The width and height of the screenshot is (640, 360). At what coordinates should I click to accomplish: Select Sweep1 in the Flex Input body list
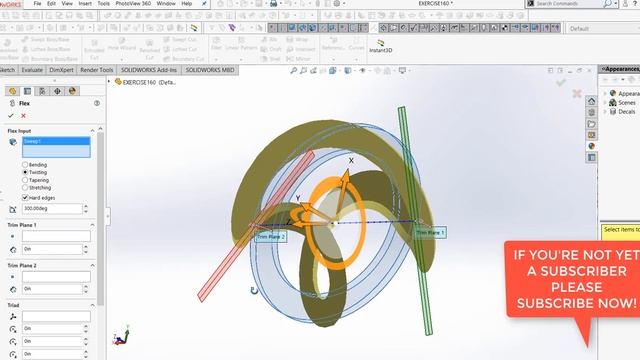tap(56, 141)
